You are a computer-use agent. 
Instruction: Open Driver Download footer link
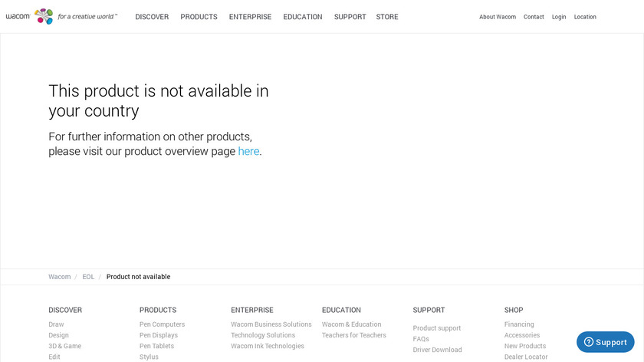point(438,350)
